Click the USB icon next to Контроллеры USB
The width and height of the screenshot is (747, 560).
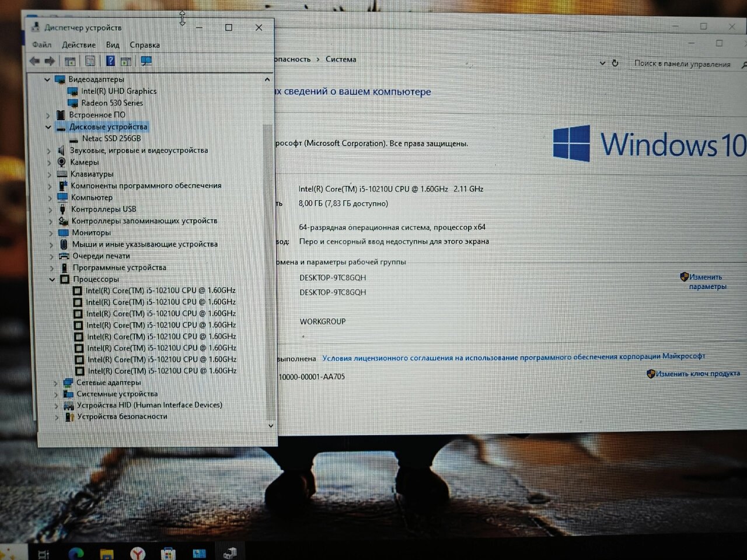(63, 209)
